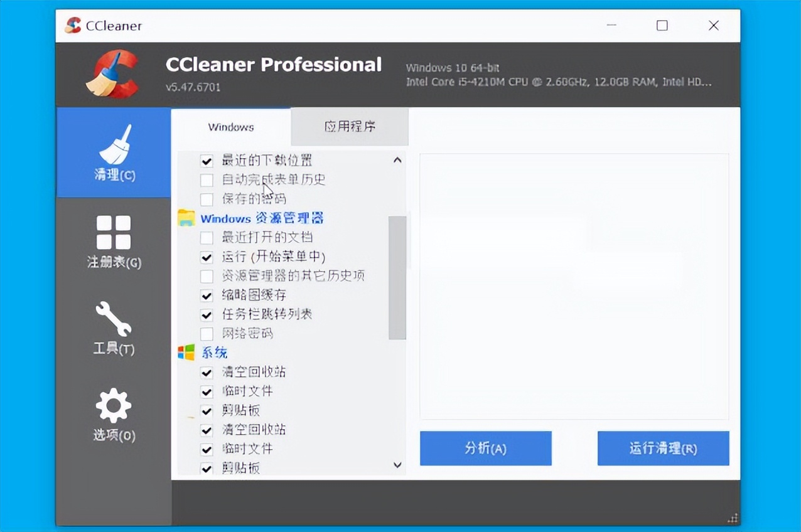Image resolution: width=801 pixels, height=532 pixels.
Task: Enable the 最近打开的文档 checkbox
Action: tap(207, 238)
